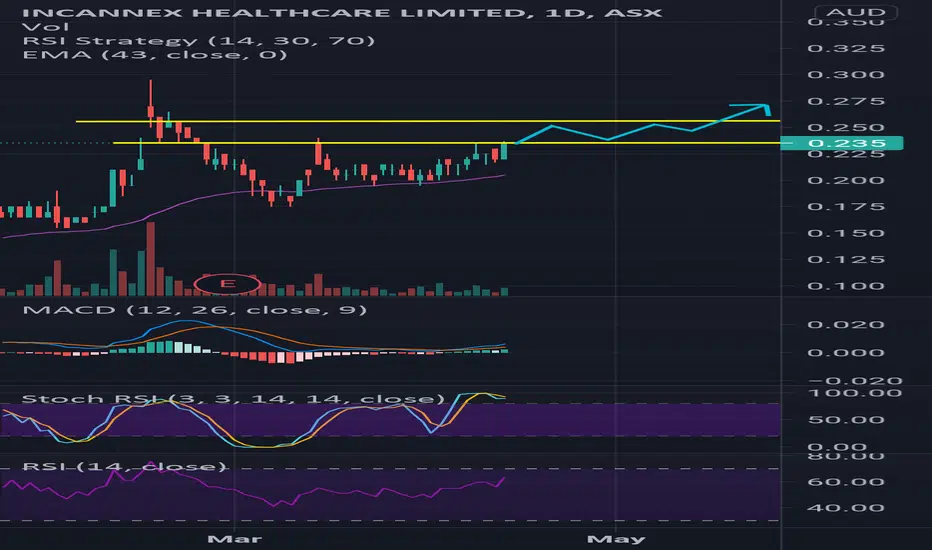Click the 0.235 current price label

tap(842, 143)
